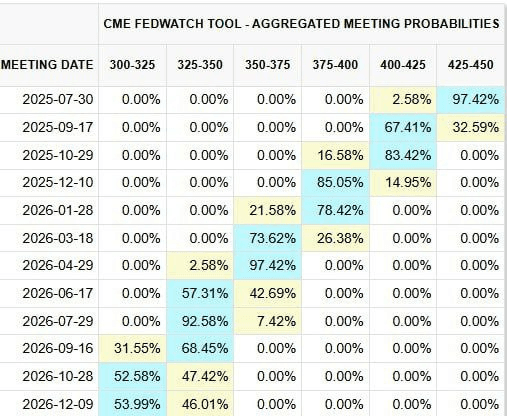Screen dimensions: 507x416
Task: Click the 73.62% cell for 2026-03-18
Action: click(267, 238)
